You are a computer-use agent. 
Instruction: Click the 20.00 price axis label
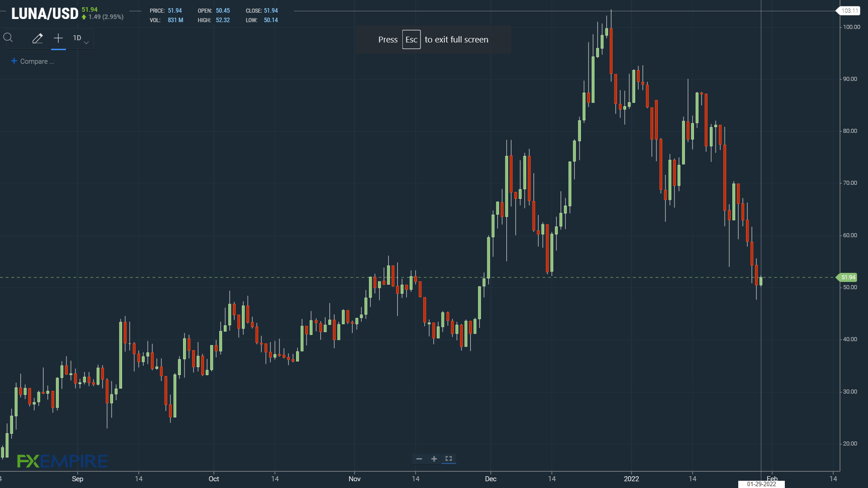850,444
